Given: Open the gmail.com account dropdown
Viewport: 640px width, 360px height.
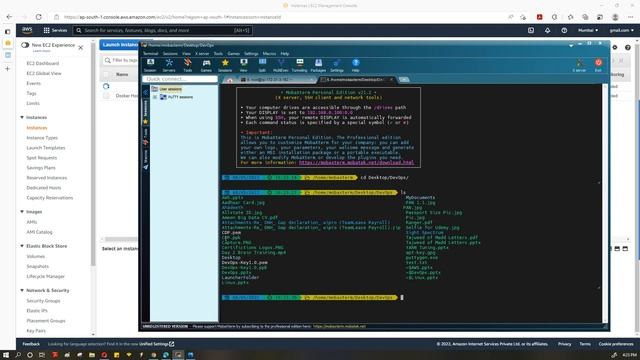Looking at the screenshot, I should coord(621,30).
